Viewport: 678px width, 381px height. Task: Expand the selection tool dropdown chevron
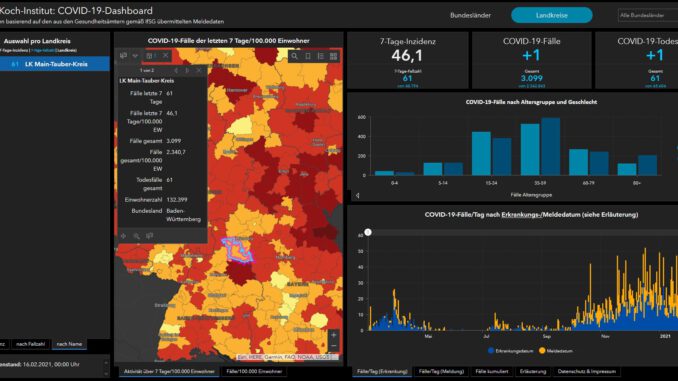coord(135,55)
